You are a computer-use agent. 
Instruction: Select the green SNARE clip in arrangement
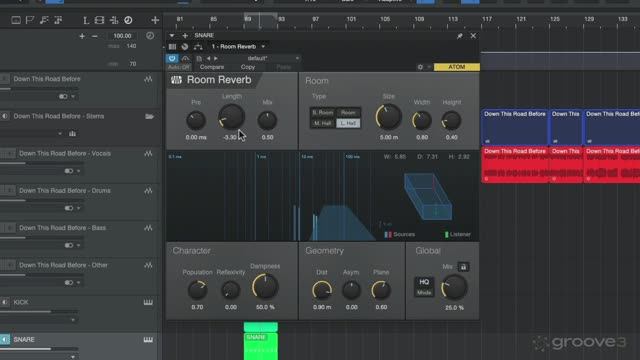click(261, 346)
